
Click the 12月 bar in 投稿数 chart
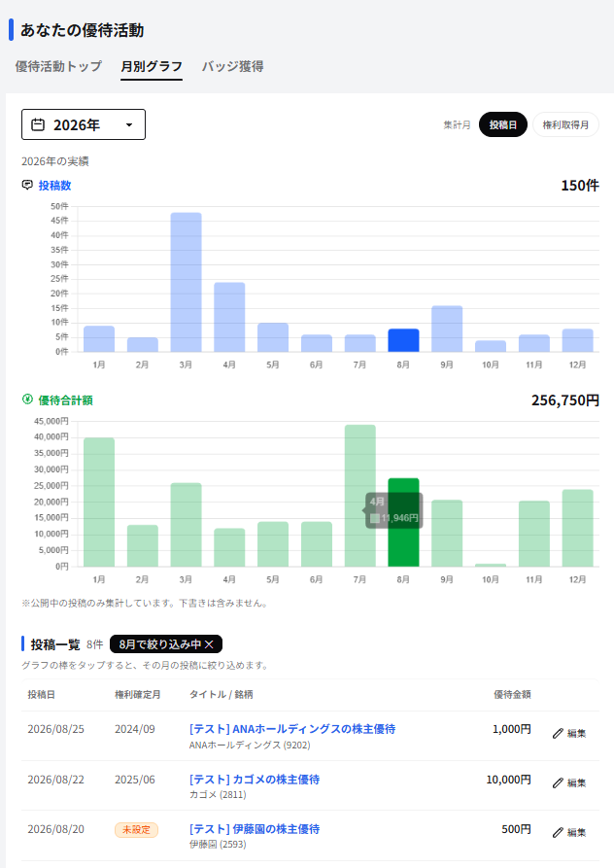(577, 340)
